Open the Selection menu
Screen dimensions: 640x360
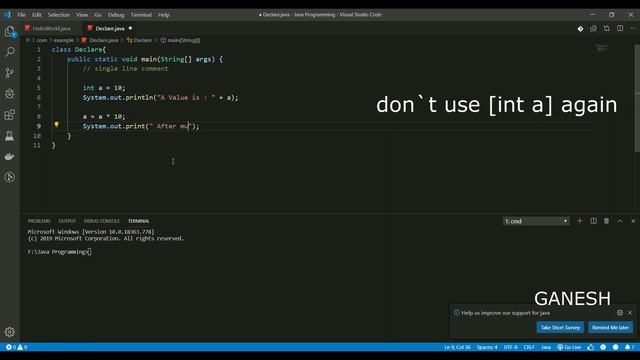(x=59, y=15)
